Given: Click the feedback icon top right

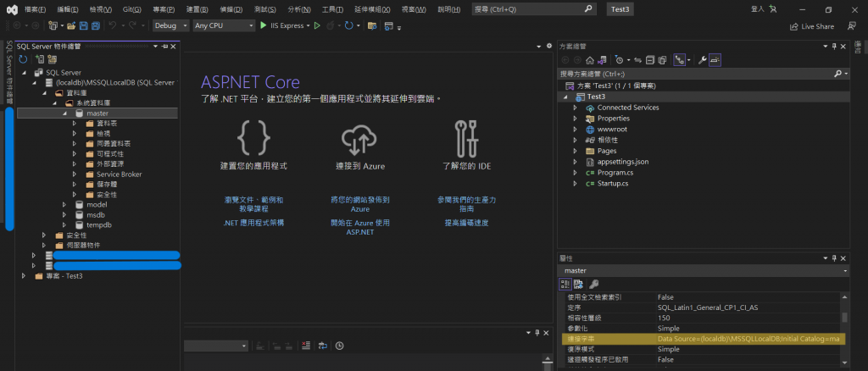Looking at the screenshot, I should 851,26.
